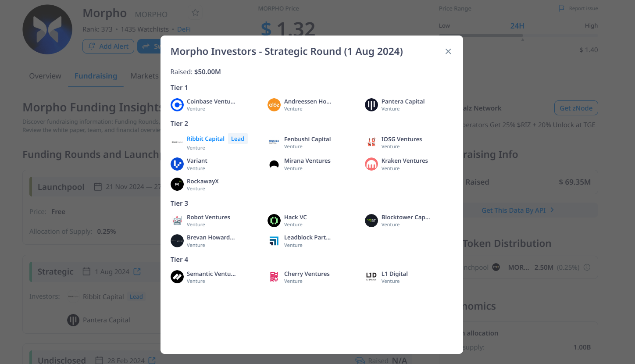Click the Bybit icon in Token Distribution
Viewport: 635px width, 364px height.
coord(496,267)
